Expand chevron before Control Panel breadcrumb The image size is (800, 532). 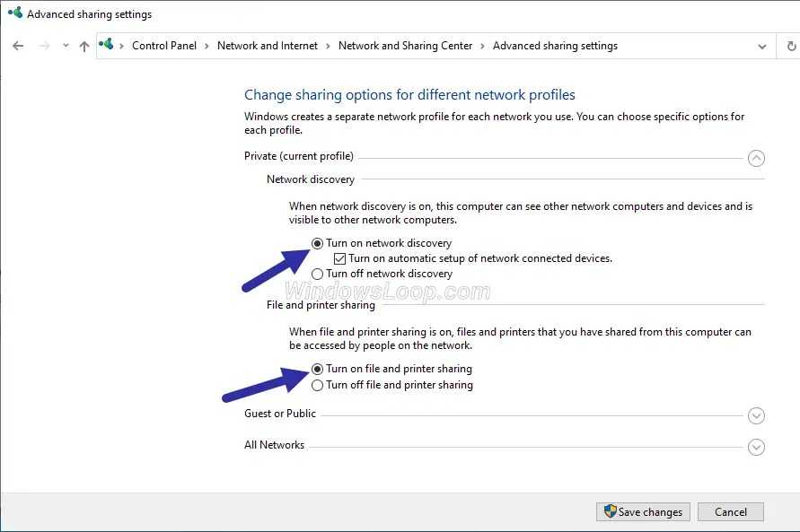tap(121, 46)
